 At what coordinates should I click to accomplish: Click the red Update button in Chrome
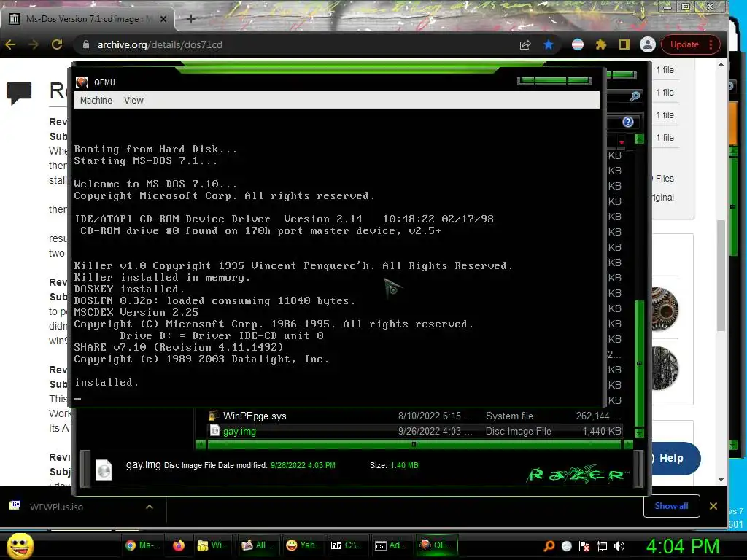coord(691,44)
